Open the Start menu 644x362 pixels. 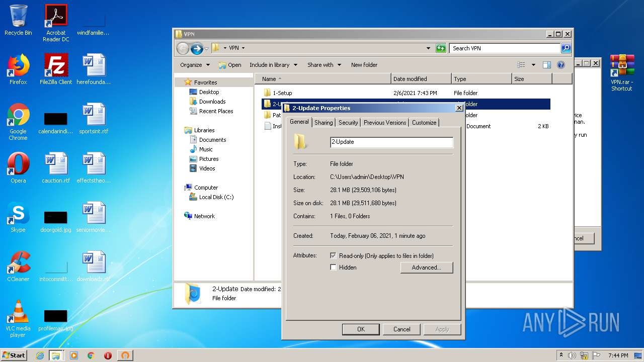pyautogui.click(x=14, y=355)
